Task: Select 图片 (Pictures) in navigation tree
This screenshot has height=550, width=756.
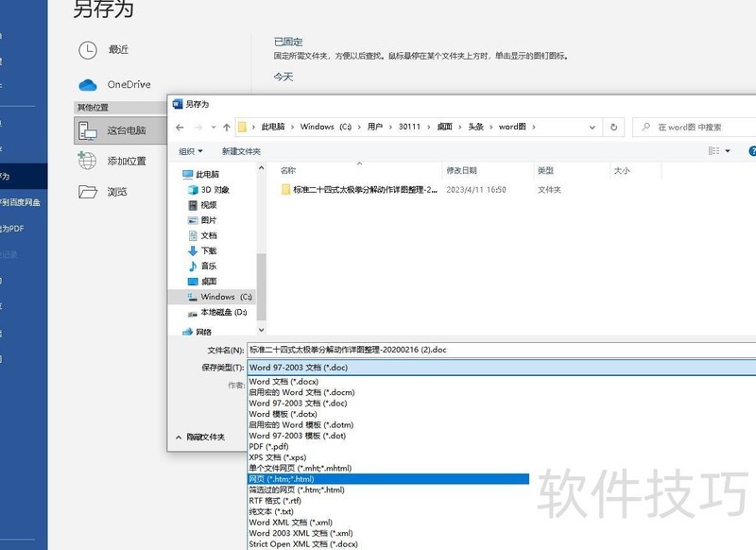Action: pyautogui.click(x=202, y=220)
